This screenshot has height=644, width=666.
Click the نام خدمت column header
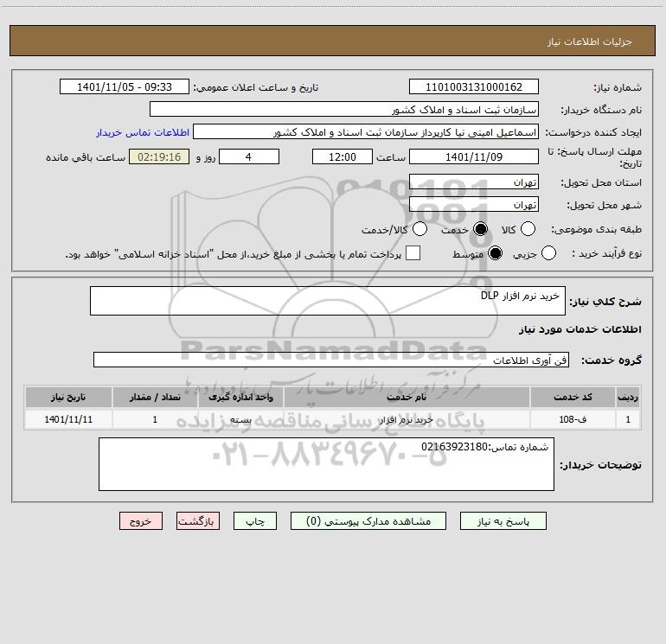[407, 397]
